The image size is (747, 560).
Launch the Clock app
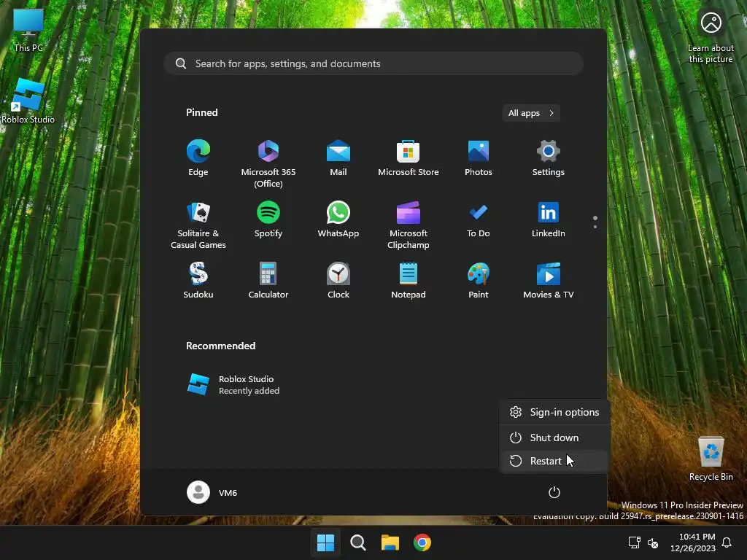[338, 281]
